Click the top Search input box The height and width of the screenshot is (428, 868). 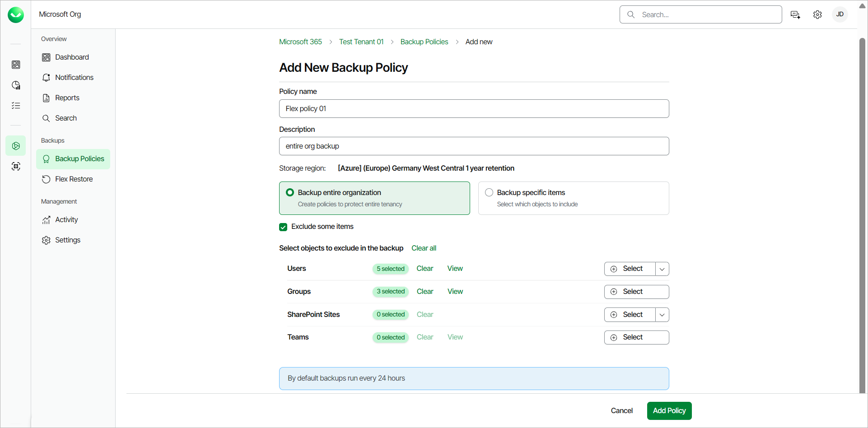tap(701, 14)
